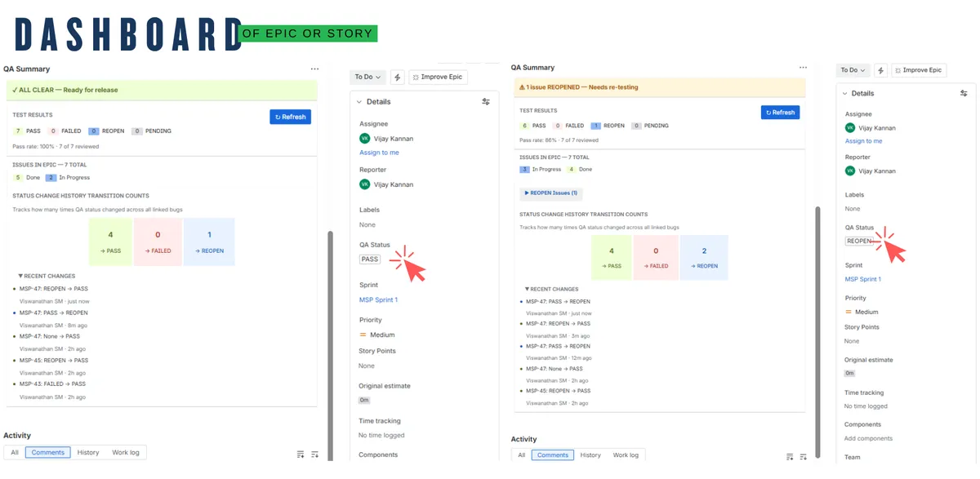
Task: Configure Details fields in REOPEN status panel
Action: click(964, 94)
